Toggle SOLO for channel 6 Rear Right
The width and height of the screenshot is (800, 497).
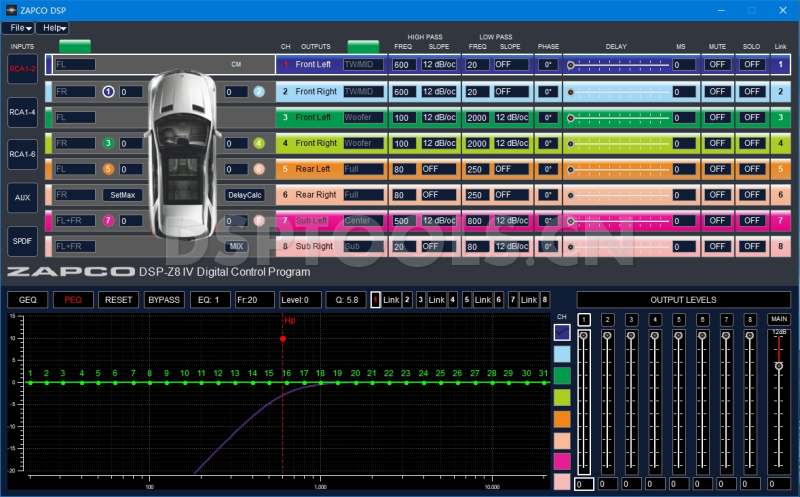pyautogui.click(x=752, y=195)
